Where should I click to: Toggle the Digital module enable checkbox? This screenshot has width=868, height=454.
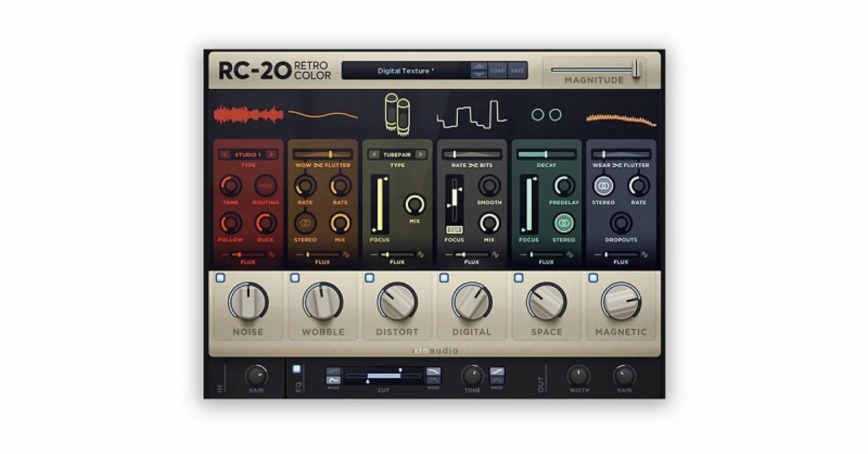(x=444, y=278)
